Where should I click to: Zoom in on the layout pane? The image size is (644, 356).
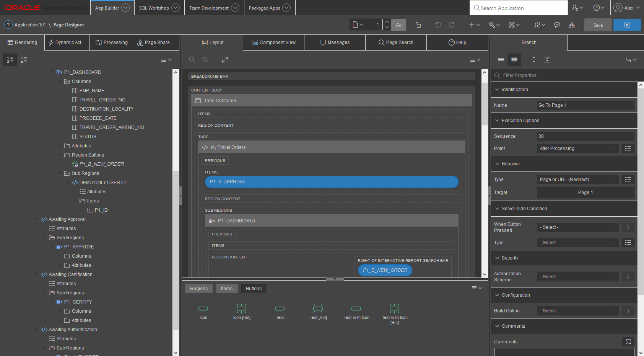point(205,60)
